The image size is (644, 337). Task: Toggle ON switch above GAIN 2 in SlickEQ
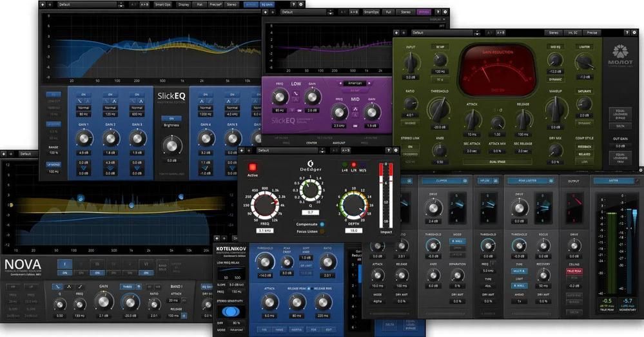[110, 95]
